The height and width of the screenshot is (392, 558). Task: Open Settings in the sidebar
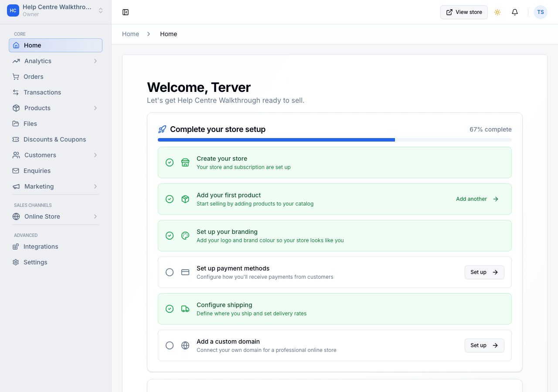coord(55,262)
